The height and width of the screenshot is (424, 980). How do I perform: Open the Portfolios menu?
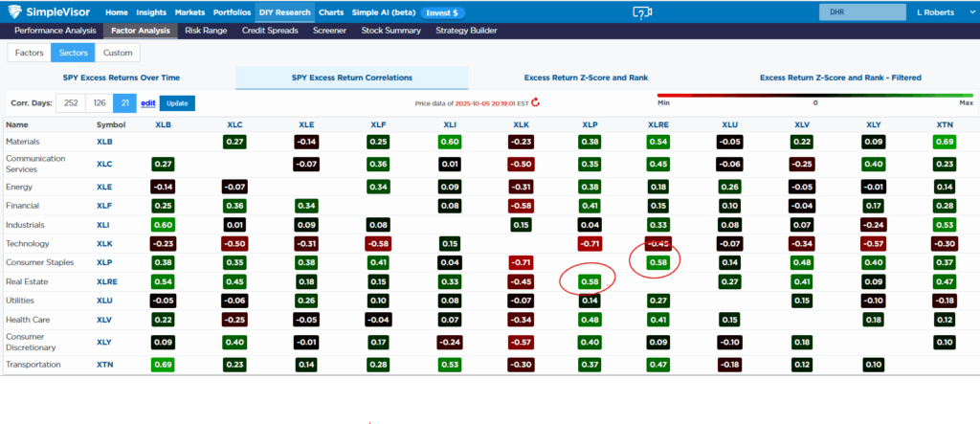pos(232,12)
